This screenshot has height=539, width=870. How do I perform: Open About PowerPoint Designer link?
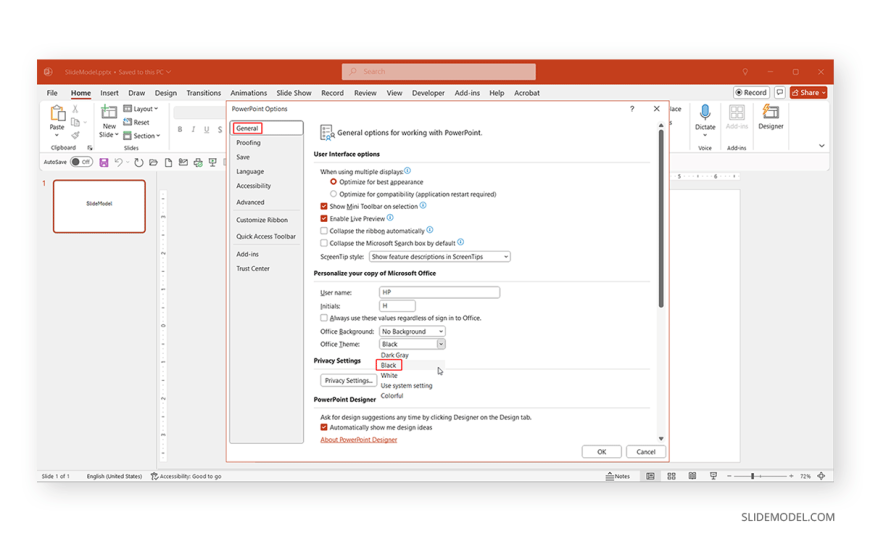[358, 440]
